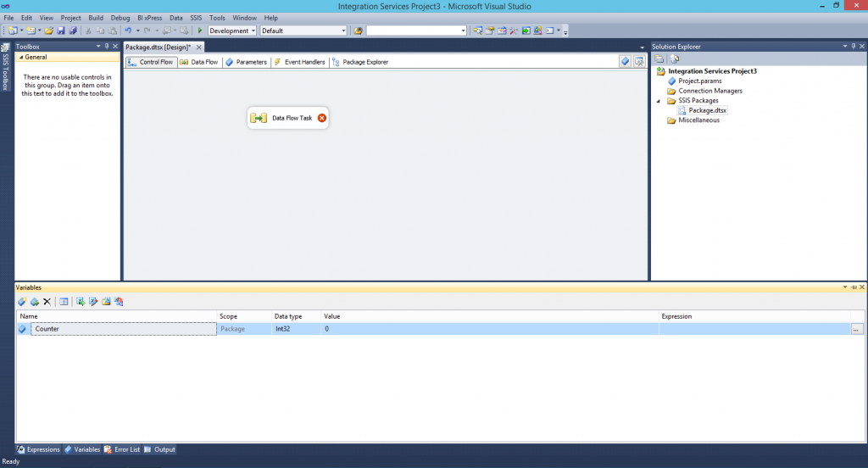
Task: Click the SSIS Toolbox icon on designer toolbar
Action: (639, 62)
